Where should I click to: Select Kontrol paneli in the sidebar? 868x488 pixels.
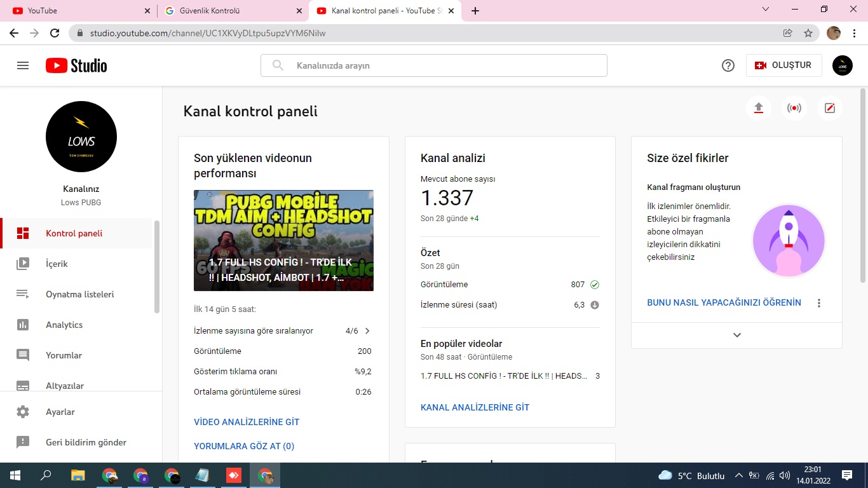click(x=77, y=233)
